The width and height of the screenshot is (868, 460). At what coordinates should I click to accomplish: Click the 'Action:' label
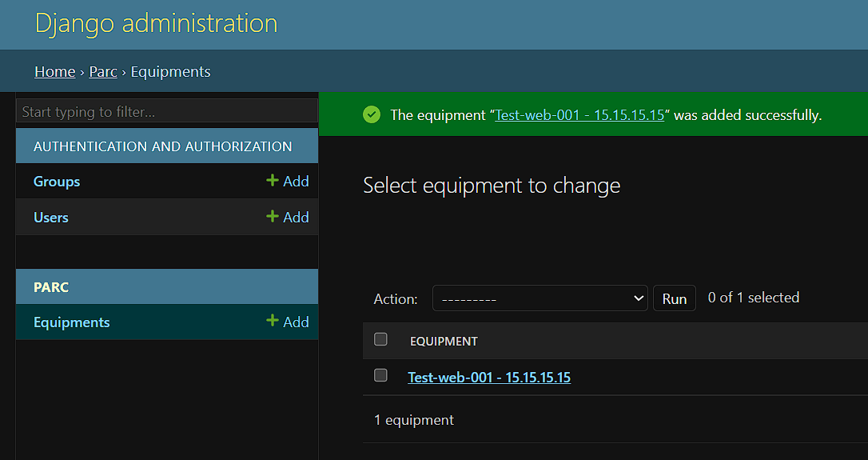(396, 299)
